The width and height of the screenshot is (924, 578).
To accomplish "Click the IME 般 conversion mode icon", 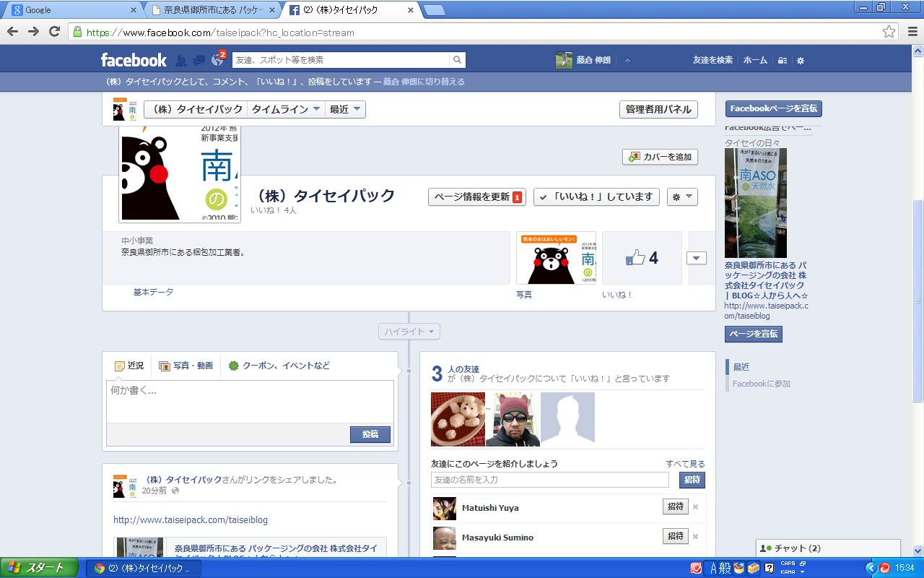I will tap(725, 568).
